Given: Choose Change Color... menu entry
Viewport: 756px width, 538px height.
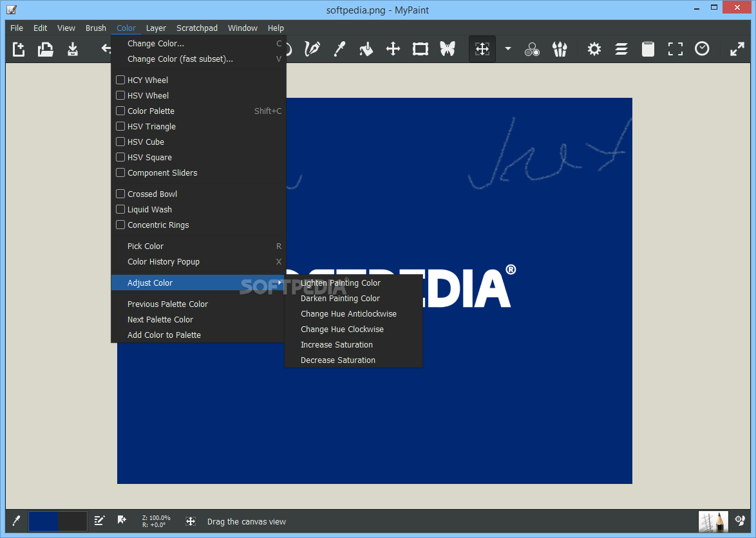Looking at the screenshot, I should pyautogui.click(x=198, y=43).
